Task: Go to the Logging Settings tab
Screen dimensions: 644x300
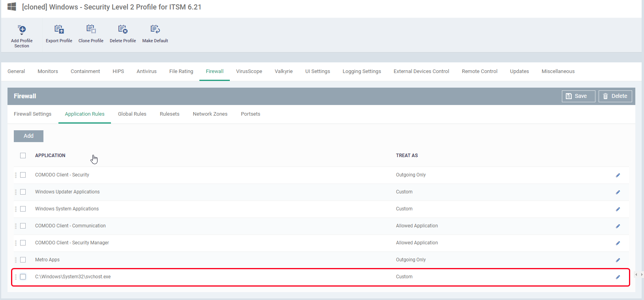Action: (362, 71)
